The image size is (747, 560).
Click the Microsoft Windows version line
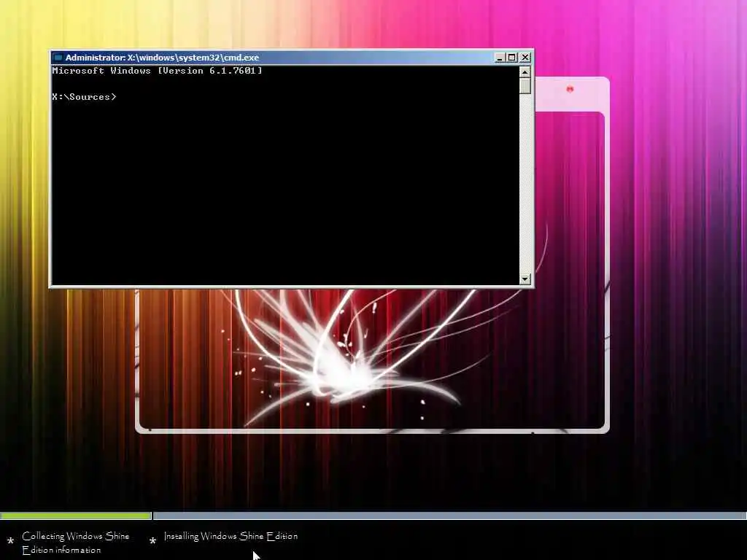157,71
